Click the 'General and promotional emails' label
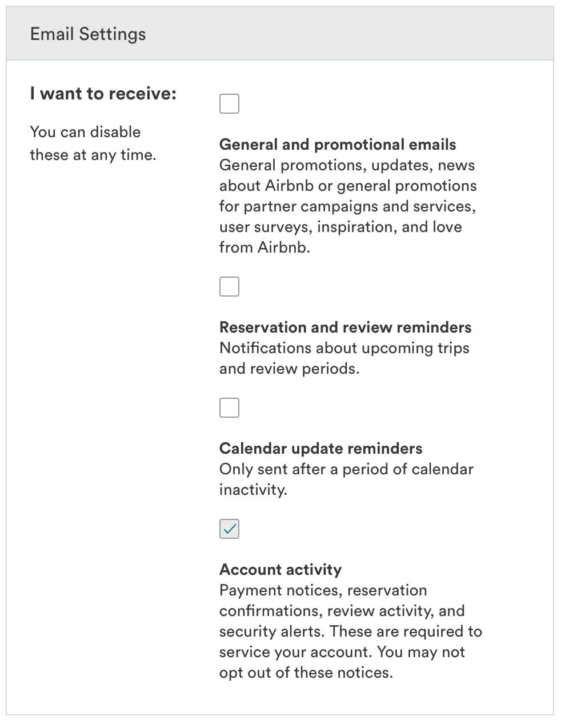The width and height of the screenshot is (561, 728). [x=338, y=145]
